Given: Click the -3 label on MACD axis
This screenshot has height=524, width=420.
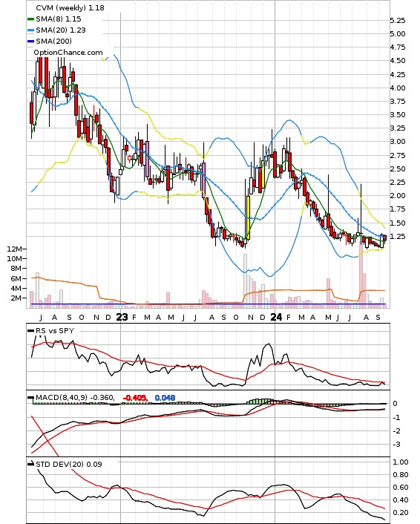Looking at the screenshot, I should pyautogui.click(x=396, y=445).
